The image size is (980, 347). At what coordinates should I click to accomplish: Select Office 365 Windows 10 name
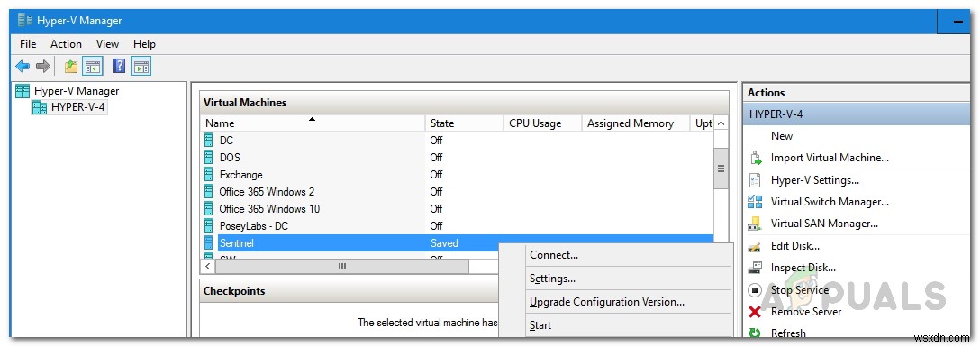tap(269, 208)
